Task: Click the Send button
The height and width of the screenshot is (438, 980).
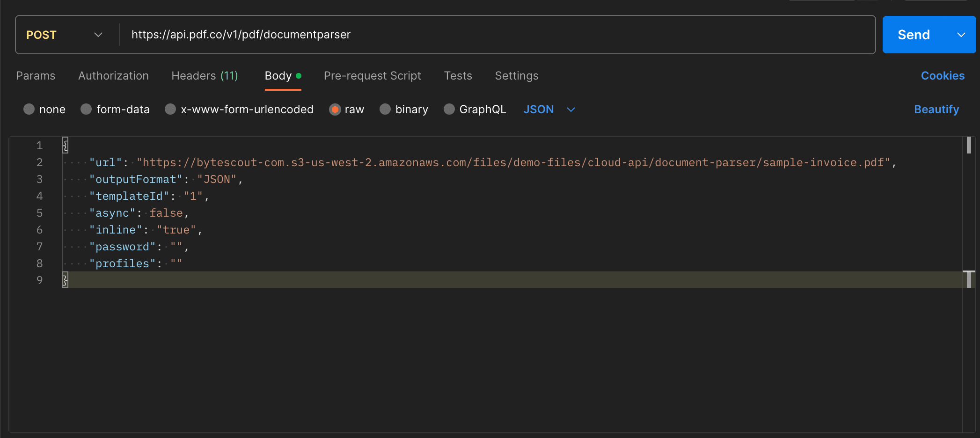Action: coord(913,35)
